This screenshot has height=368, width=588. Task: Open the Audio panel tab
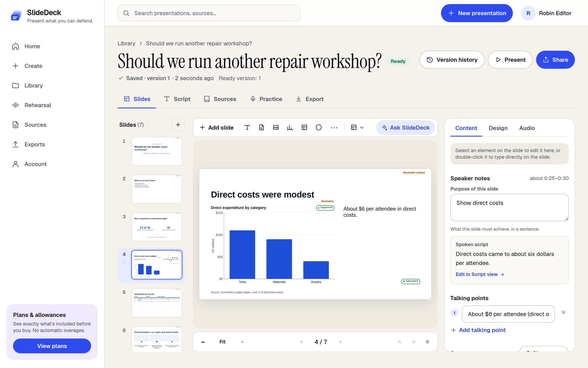[x=527, y=128]
